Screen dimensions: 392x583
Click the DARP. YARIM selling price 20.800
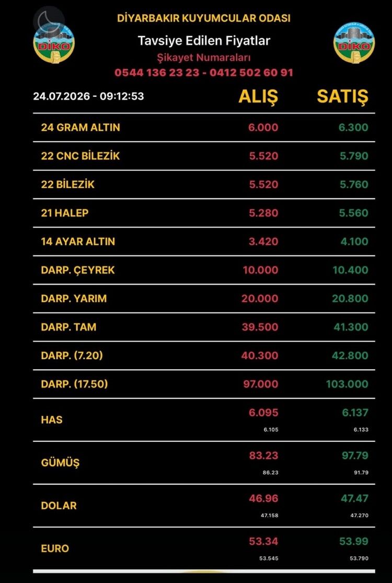tap(350, 299)
